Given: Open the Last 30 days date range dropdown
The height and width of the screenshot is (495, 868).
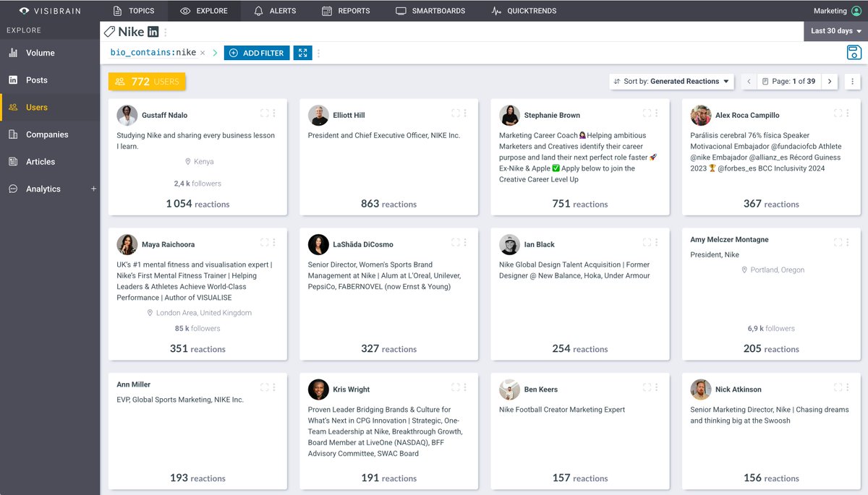Looking at the screenshot, I should [x=835, y=31].
